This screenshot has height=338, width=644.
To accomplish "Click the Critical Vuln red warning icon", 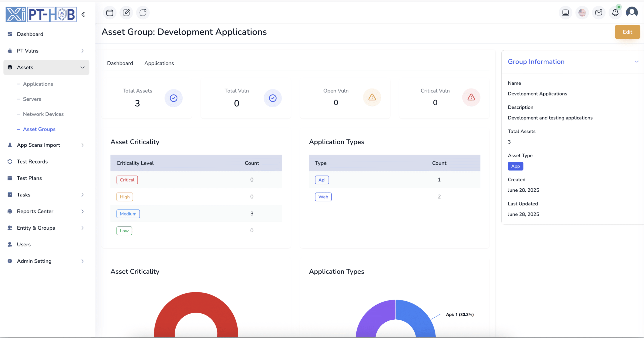I will 471,97.
